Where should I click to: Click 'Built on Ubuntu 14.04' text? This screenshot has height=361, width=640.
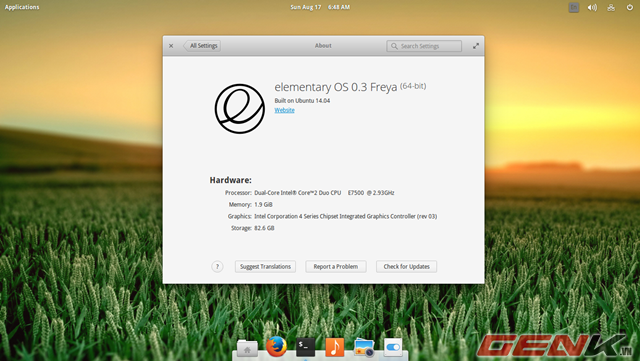302,100
